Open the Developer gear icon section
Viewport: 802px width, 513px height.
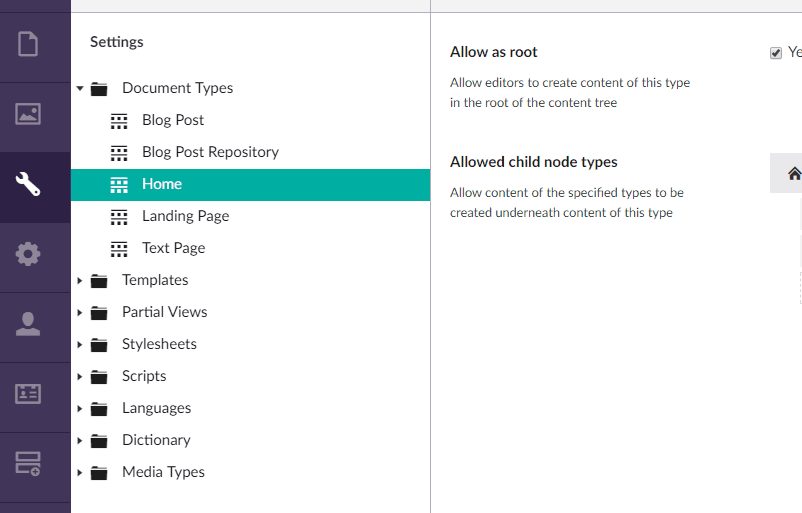tap(28, 254)
